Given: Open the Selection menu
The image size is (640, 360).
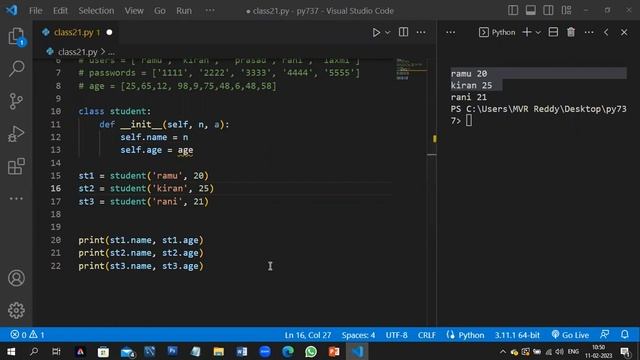Looking at the screenshot, I should (x=96, y=11).
